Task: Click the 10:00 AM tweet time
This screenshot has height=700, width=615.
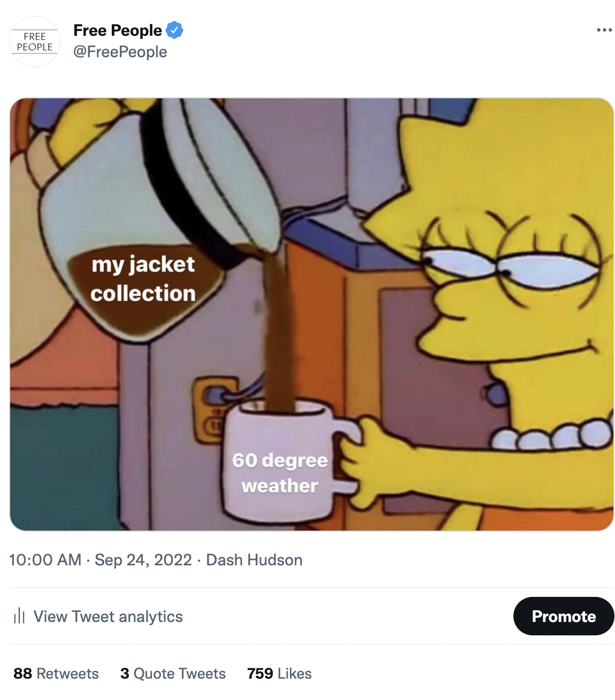Action: (x=45, y=560)
